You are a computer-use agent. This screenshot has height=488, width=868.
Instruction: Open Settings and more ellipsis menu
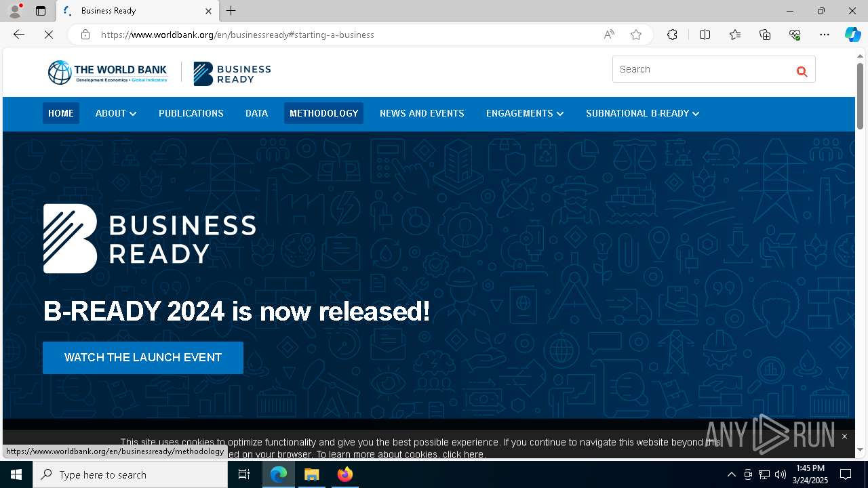point(825,35)
